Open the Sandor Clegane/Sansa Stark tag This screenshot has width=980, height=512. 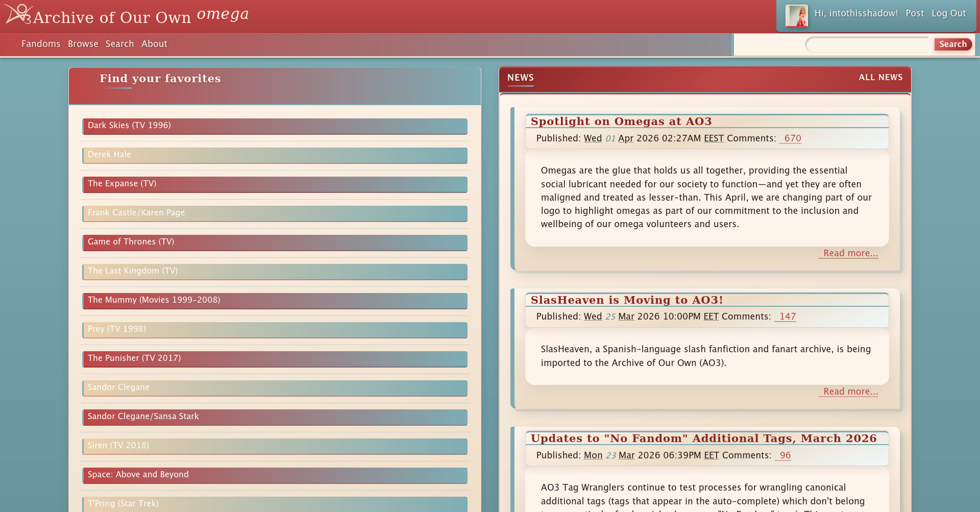[x=274, y=417]
